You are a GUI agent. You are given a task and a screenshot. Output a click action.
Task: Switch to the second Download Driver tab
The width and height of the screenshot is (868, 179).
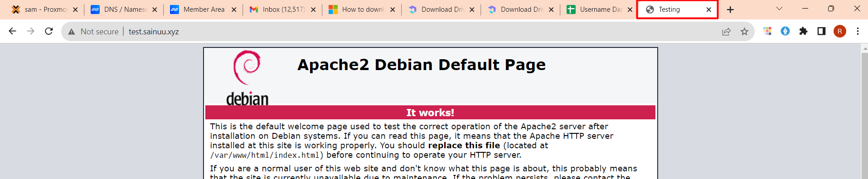pyautogui.click(x=521, y=9)
